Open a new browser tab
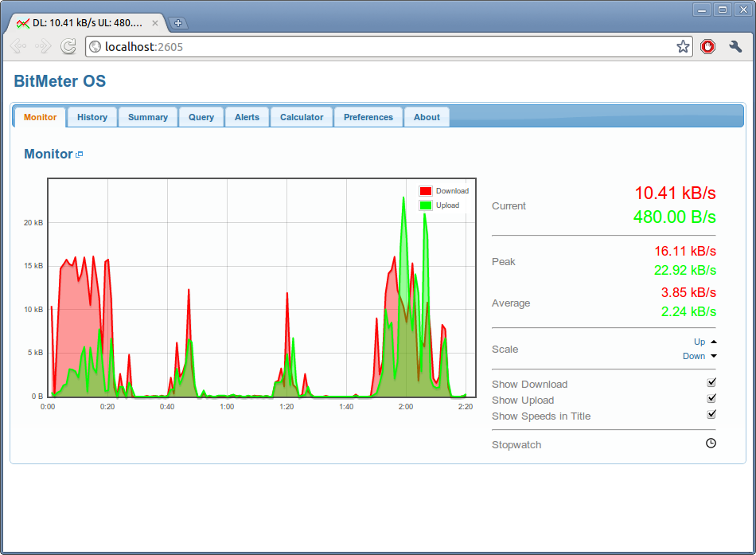The height and width of the screenshot is (555, 756). point(178,22)
